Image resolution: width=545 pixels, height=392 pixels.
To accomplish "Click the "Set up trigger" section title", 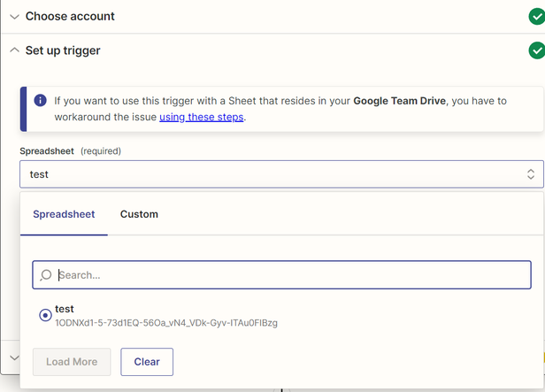I will point(63,50).
